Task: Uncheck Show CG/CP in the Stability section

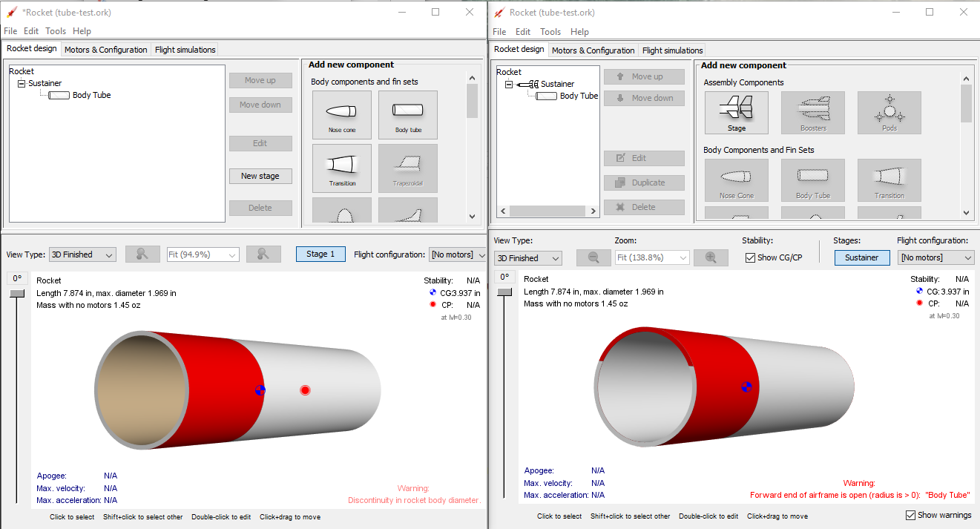Action: click(751, 257)
